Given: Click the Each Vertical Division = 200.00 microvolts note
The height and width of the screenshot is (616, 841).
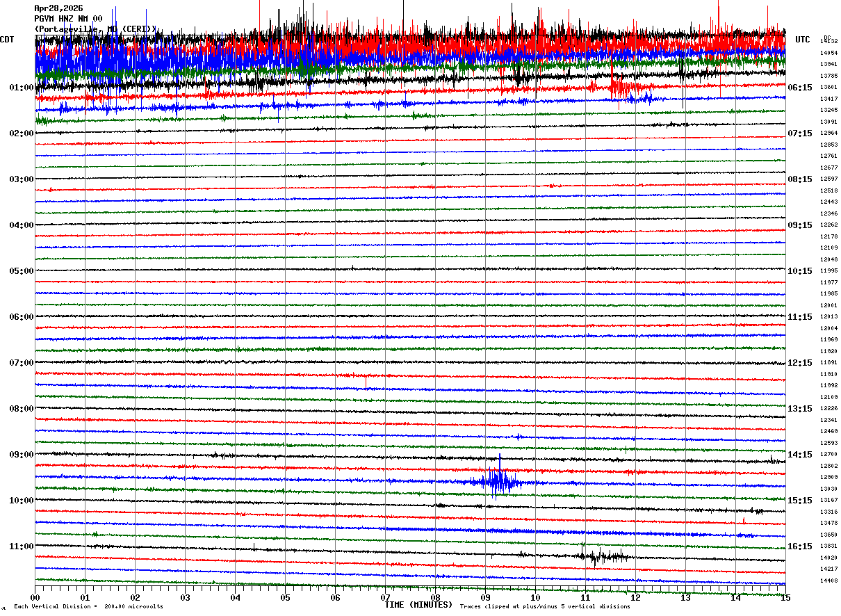Looking at the screenshot, I should [88, 607].
